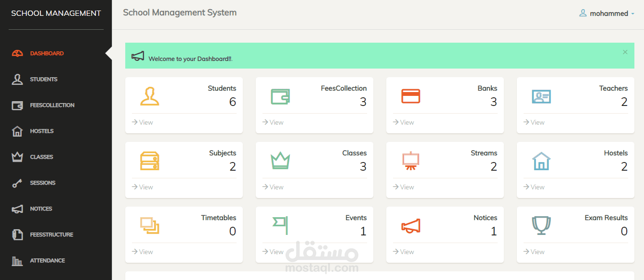Go to Attendance in the sidebar
Viewport: 644px width, 280px height.
point(48,260)
